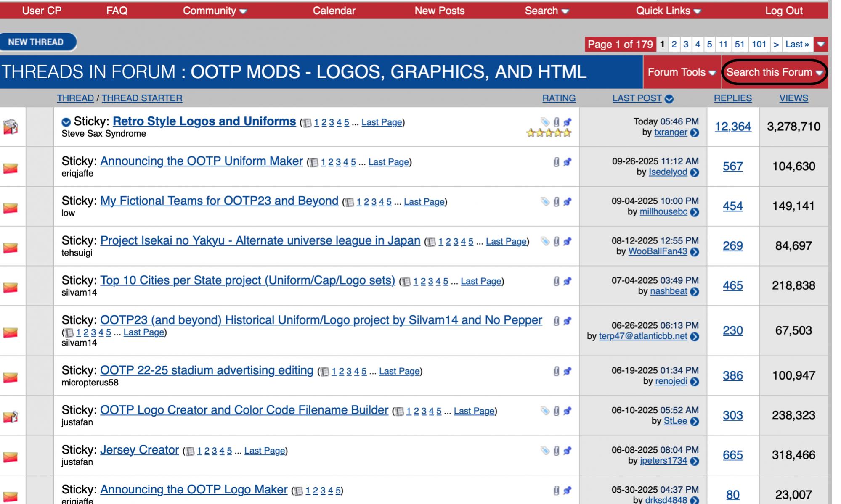The height and width of the screenshot is (504, 841).
Task: Click thumbtack sticky icon on Jersey Creator row
Action: pos(567,451)
